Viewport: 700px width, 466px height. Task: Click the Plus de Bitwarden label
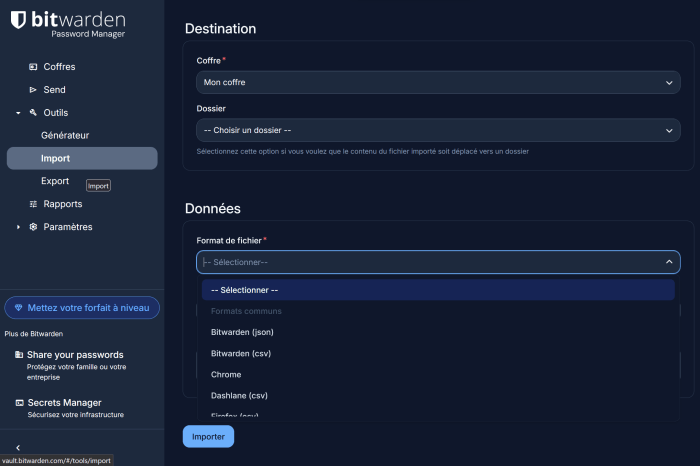34,334
